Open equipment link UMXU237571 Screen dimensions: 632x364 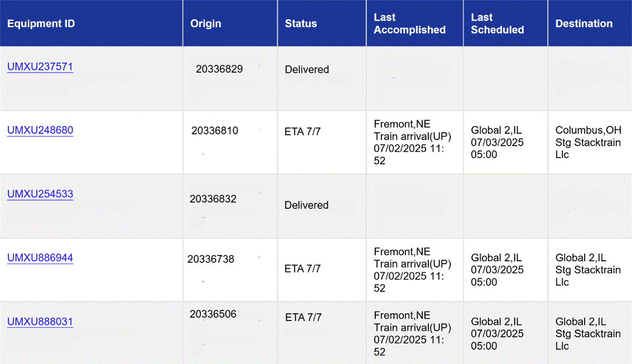pyautogui.click(x=40, y=67)
